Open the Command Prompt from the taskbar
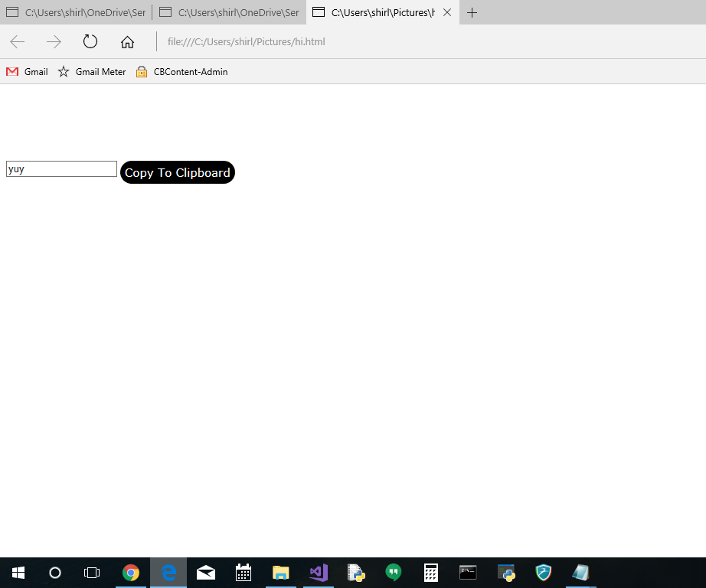 click(467, 572)
